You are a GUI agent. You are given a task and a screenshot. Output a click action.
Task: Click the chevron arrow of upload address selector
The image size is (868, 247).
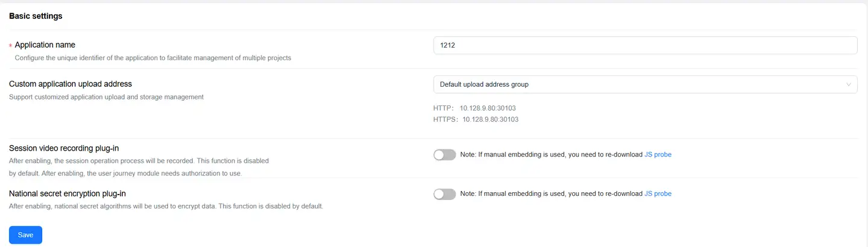849,84
